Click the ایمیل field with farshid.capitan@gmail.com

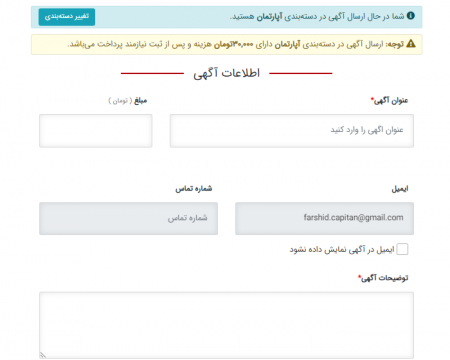click(x=324, y=218)
